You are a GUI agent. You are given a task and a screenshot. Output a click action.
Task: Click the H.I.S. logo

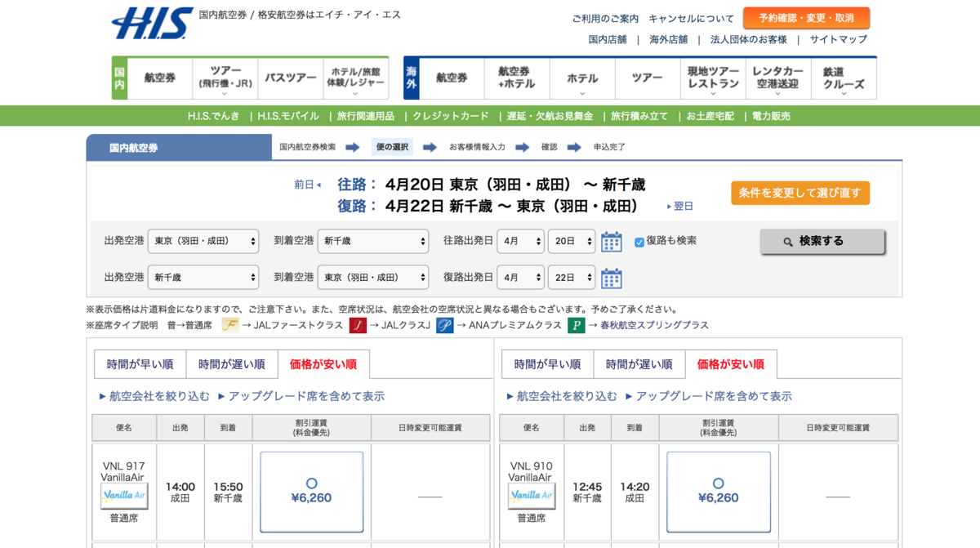pyautogui.click(x=152, y=23)
